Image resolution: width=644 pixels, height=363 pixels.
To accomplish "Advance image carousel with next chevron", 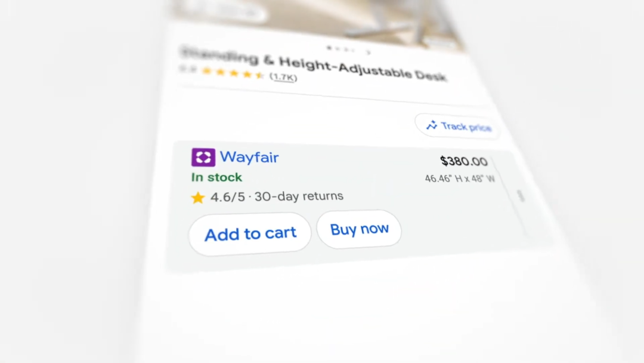I will pyautogui.click(x=369, y=52).
